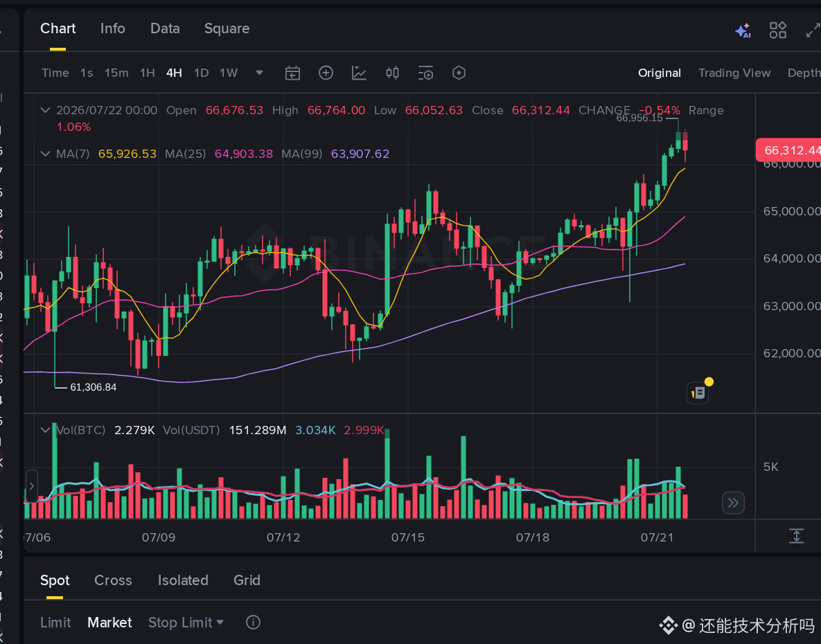Switch view to Trading View
The image size is (821, 644).
[x=734, y=73]
